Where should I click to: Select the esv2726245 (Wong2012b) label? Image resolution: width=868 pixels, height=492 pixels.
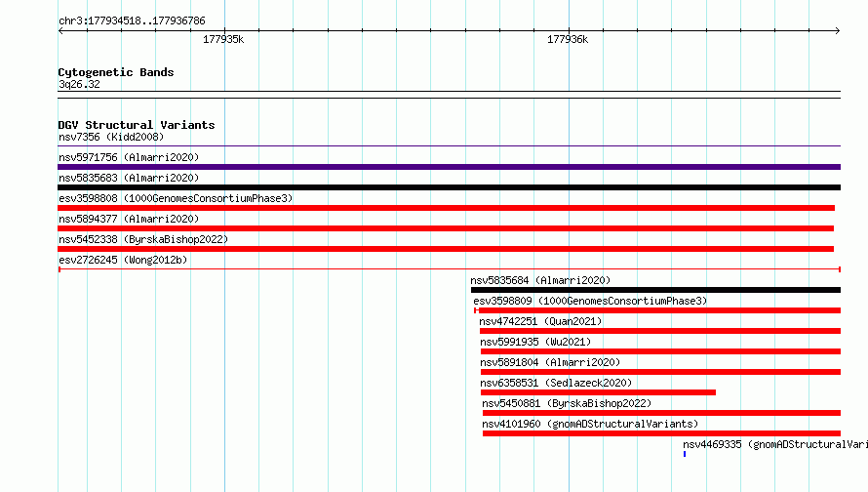(123, 260)
